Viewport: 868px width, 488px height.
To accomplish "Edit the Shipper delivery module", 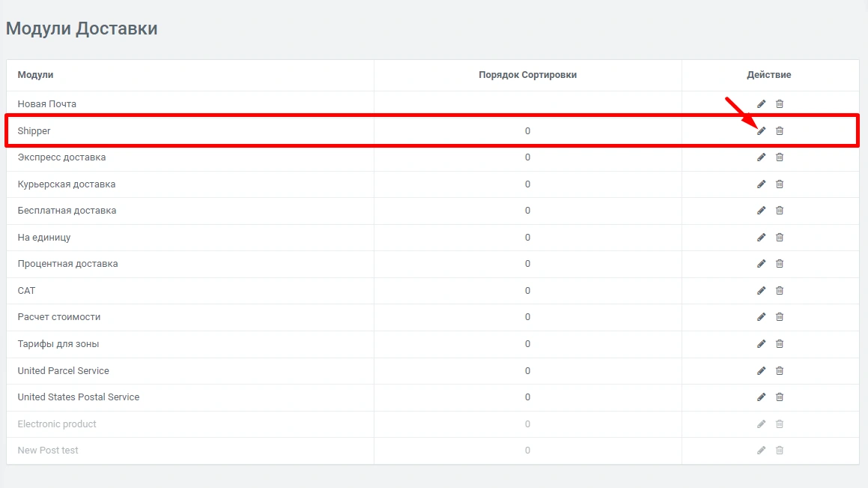I will pyautogui.click(x=761, y=130).
